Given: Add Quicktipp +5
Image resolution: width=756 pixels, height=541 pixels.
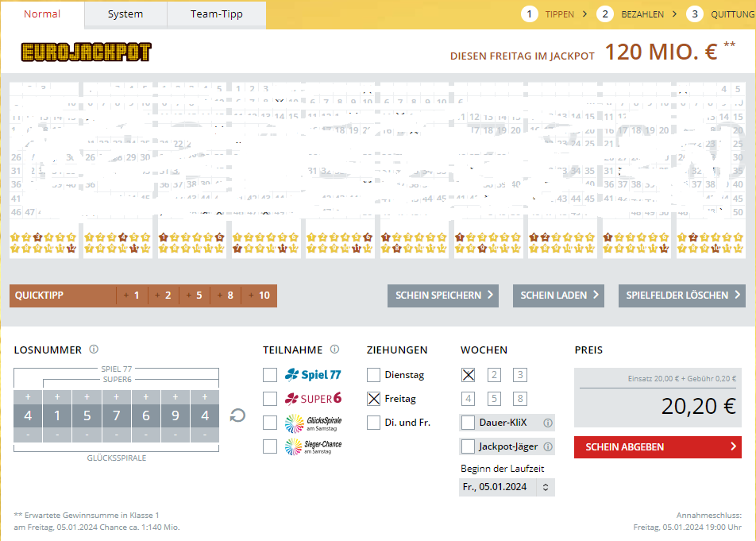Looking at the screenshot, I should click(195, 296).
